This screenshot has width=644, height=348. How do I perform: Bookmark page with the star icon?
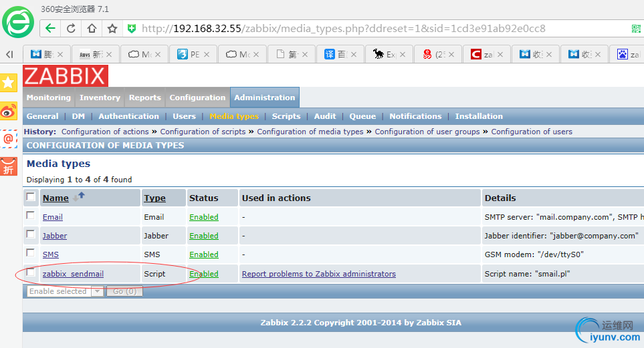tap(112, 28)
